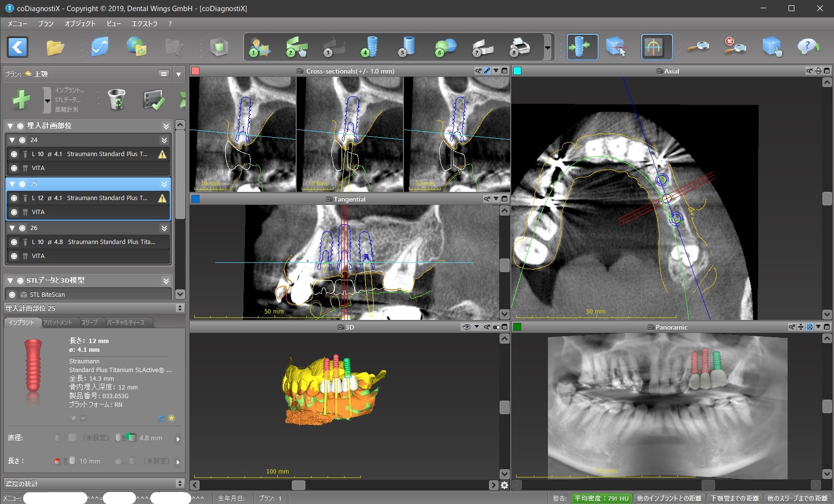Toggle the dental arch crosshair view icon
Screen dimensions: 834x504
pyautogui.click(x=657, y=47)
